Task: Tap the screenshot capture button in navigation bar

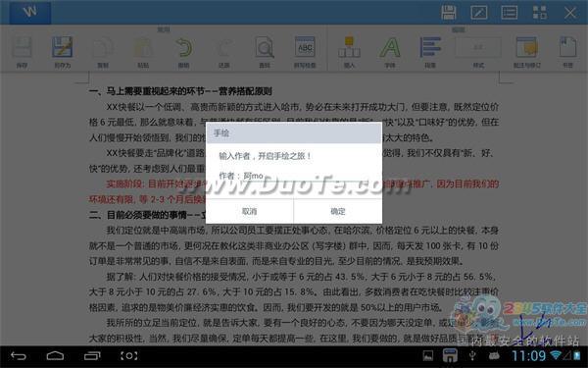Action: point(128,355)
